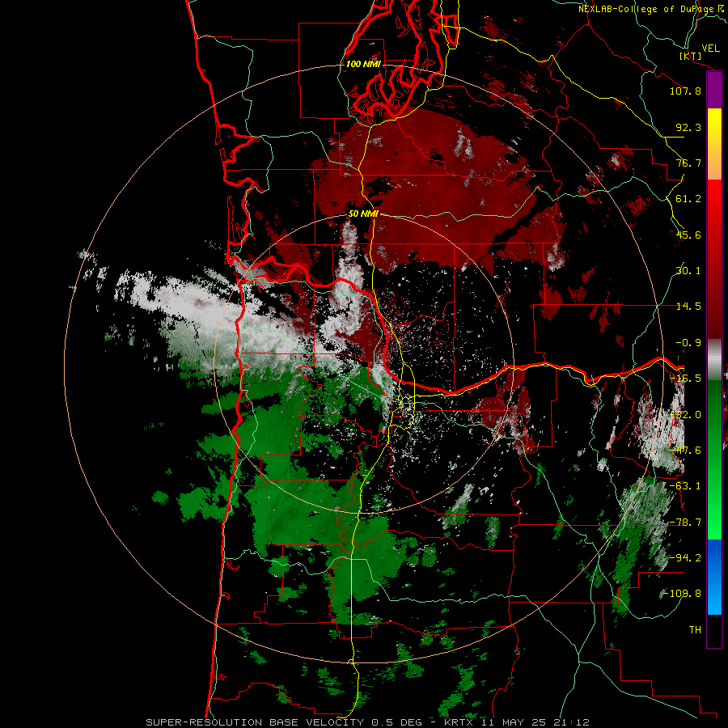This screenshot has width=728, height=728.
Task: Click the gray near-zero segment of the color bar
Action: pyautogui.click(x=714, y=360)
